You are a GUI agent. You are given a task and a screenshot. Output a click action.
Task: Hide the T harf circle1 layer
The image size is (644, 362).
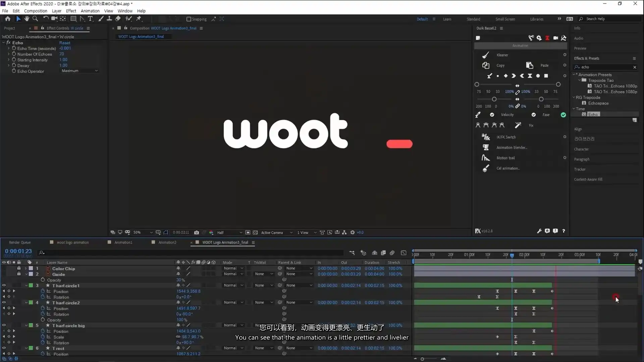pyautogui.click(x=4, y=286)
